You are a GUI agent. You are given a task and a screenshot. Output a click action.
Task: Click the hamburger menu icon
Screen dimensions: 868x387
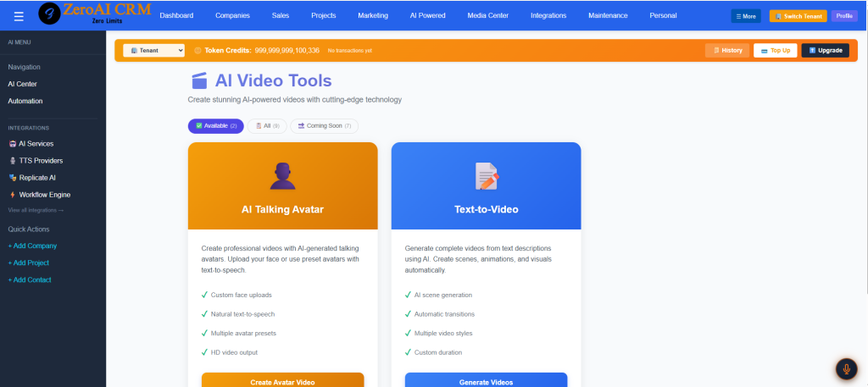(19, 15)
